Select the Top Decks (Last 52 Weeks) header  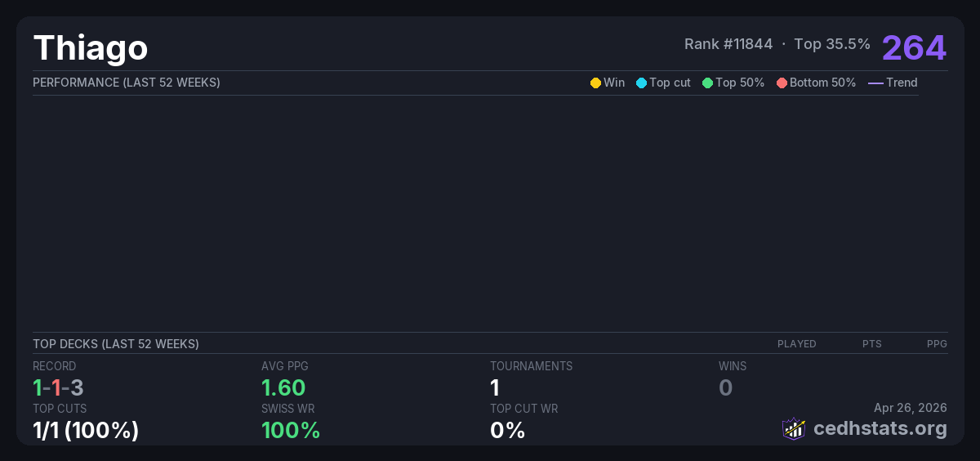(x=116, y=344)
